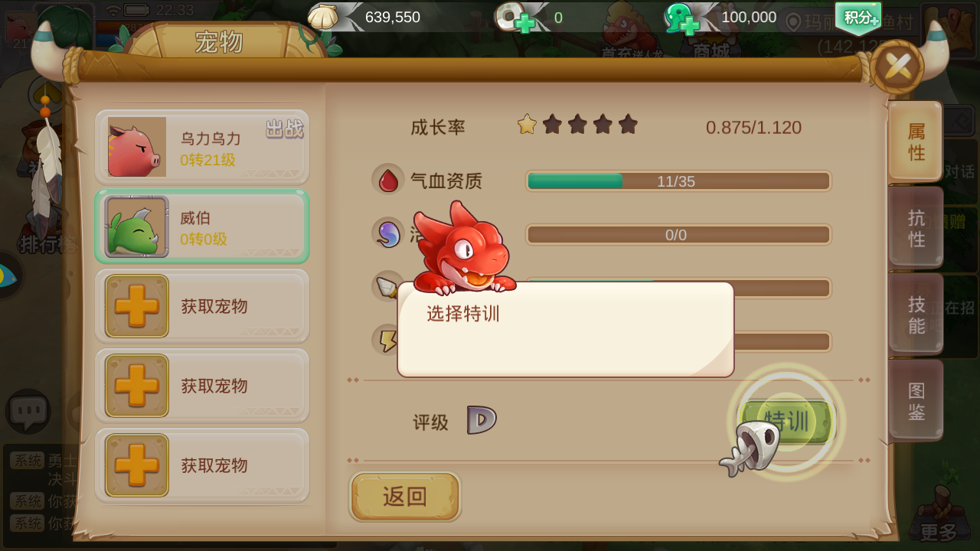The width and height of the screenshot is (980, 551).
Task: Click the red blood drop 气血资质 icon
Action: coord(388,180)
